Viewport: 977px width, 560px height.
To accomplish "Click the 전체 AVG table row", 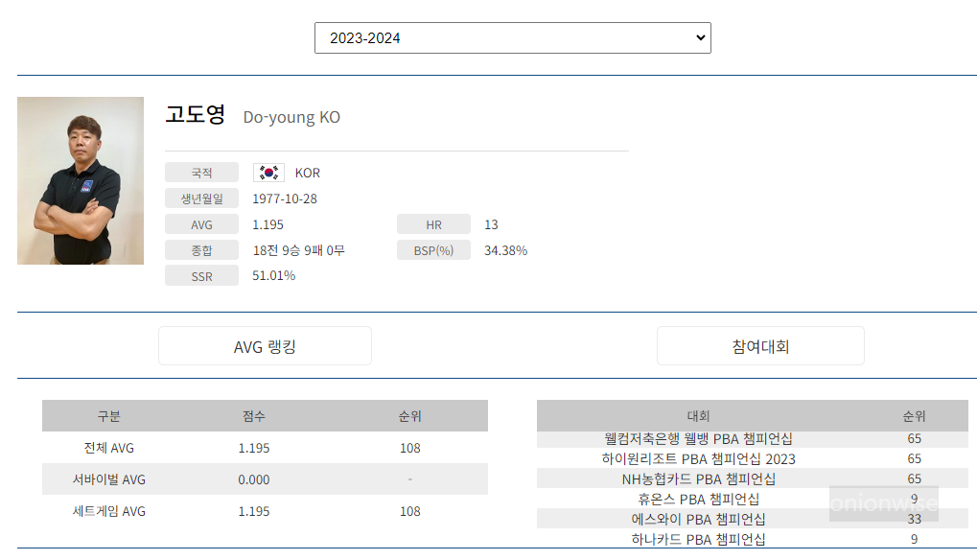I will pos(263,447).
